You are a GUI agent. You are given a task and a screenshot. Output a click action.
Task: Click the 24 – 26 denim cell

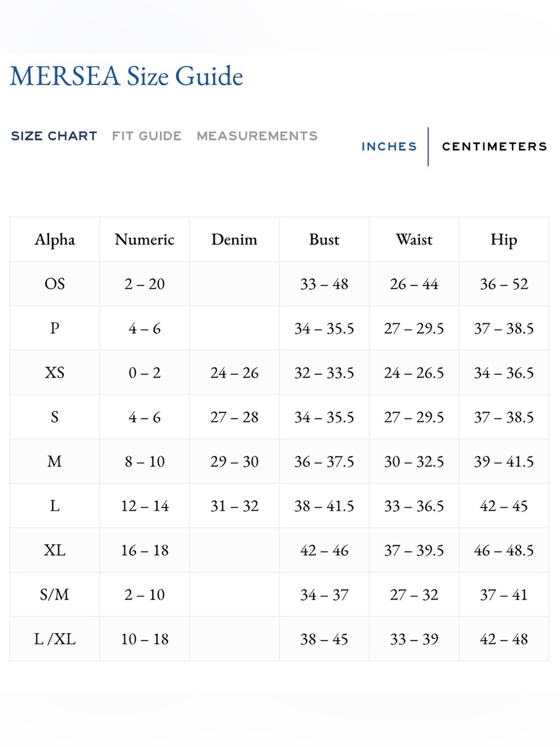point(234,373)
